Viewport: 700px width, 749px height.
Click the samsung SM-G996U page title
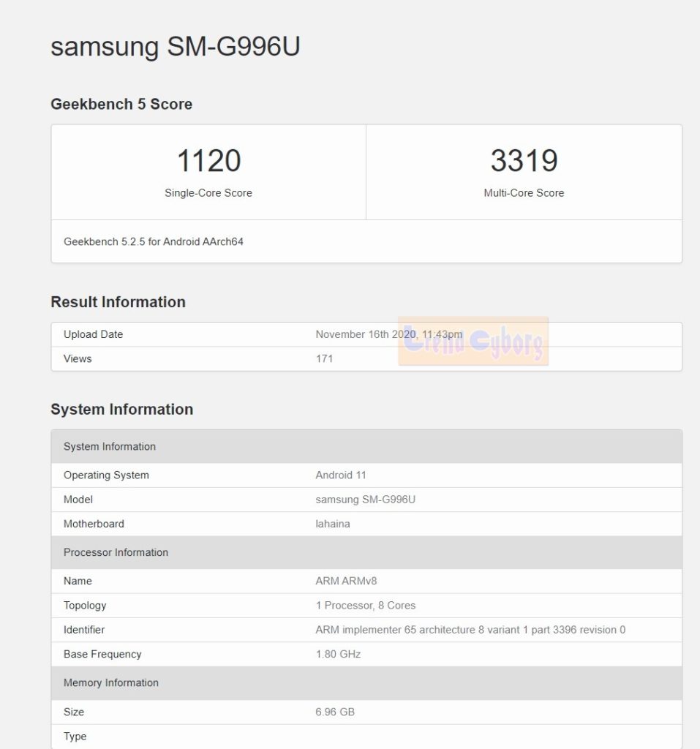point(176,47)
